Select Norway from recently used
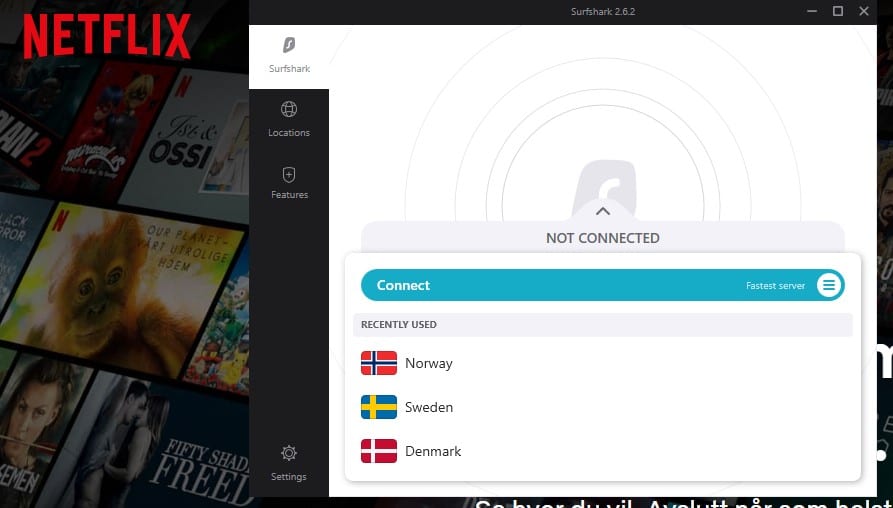This screenshot has width=893, height=508. click(x=603, y=363)
